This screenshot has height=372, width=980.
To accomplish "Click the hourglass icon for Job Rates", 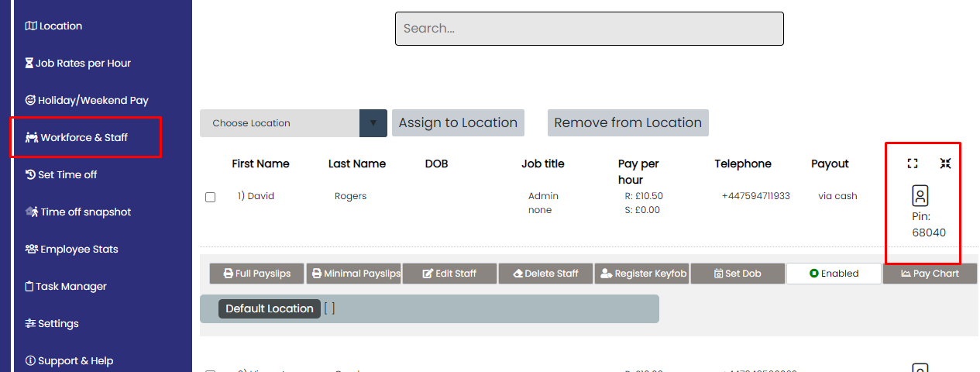I will pos(29,63).
